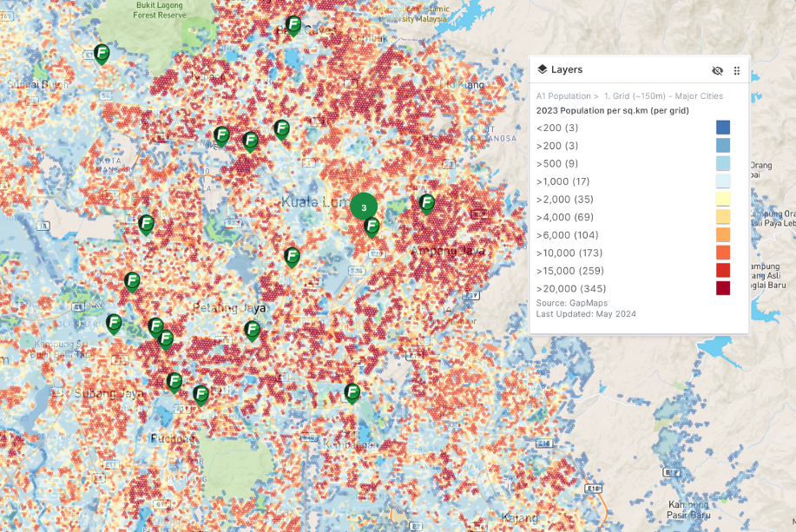Click the pale yellow >2,000 swatch
This screenshot has width=796, height=532.
point(722,199)
